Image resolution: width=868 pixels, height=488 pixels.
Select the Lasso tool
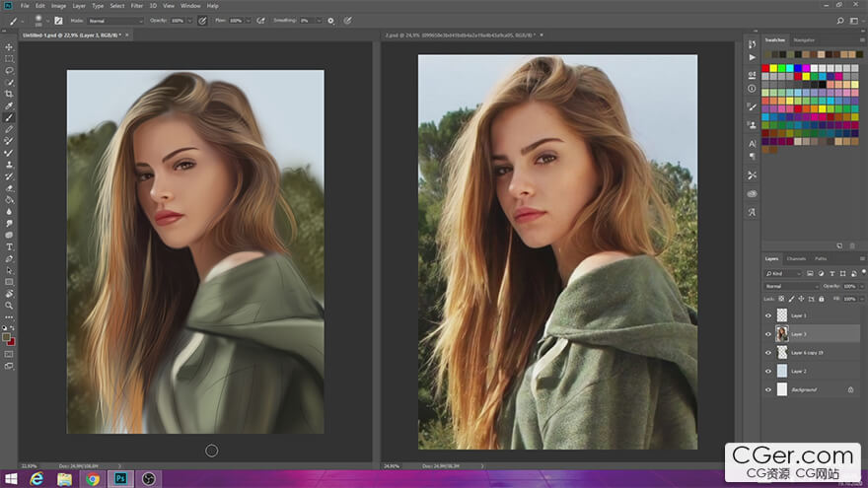pyautogui.click(x=9, y=70)
